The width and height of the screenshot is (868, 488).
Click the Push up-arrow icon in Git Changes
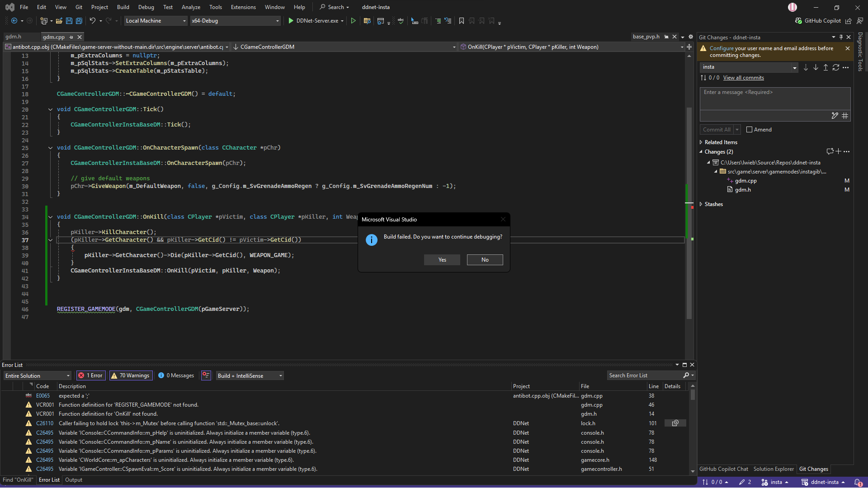pyautogui.click(x=826, y=67)
